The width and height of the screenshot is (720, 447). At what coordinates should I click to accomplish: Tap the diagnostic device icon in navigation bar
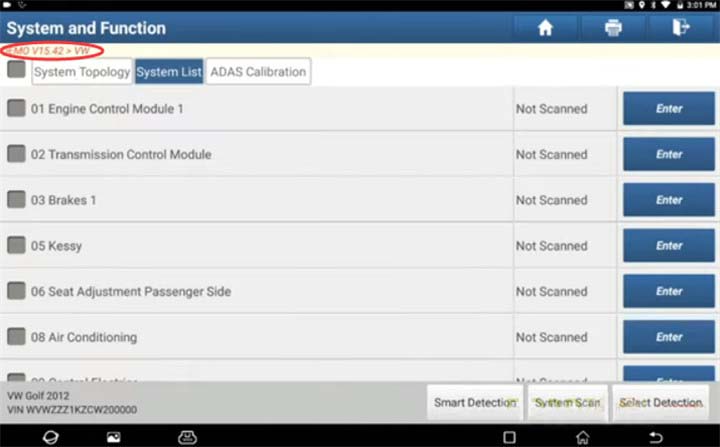pyautogui.click(x=187, y=437)
